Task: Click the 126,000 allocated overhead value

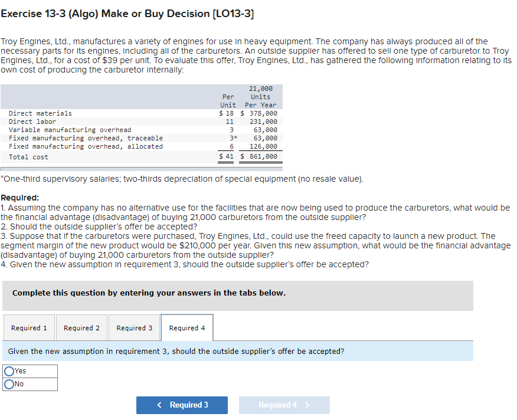Action: (263, 146)
